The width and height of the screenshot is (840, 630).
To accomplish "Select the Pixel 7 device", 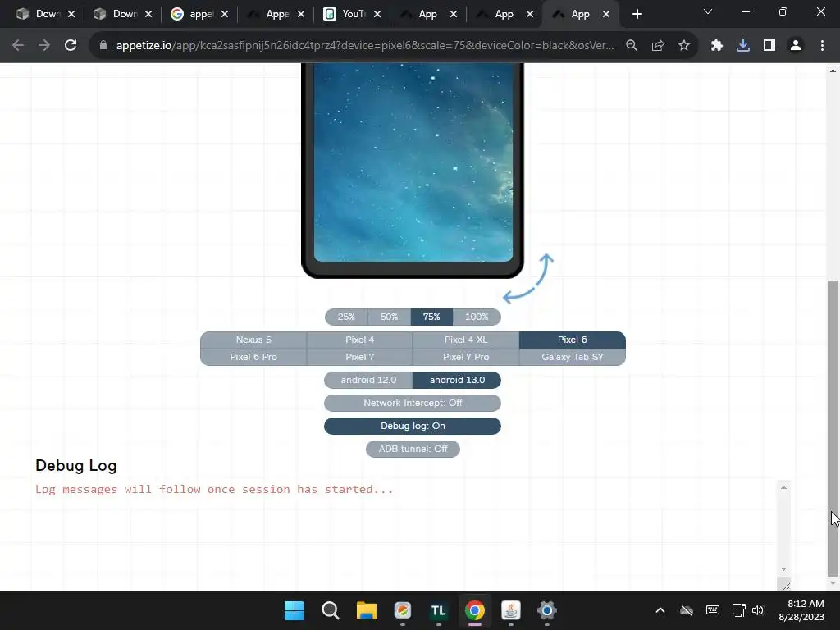I will [359, 357].
